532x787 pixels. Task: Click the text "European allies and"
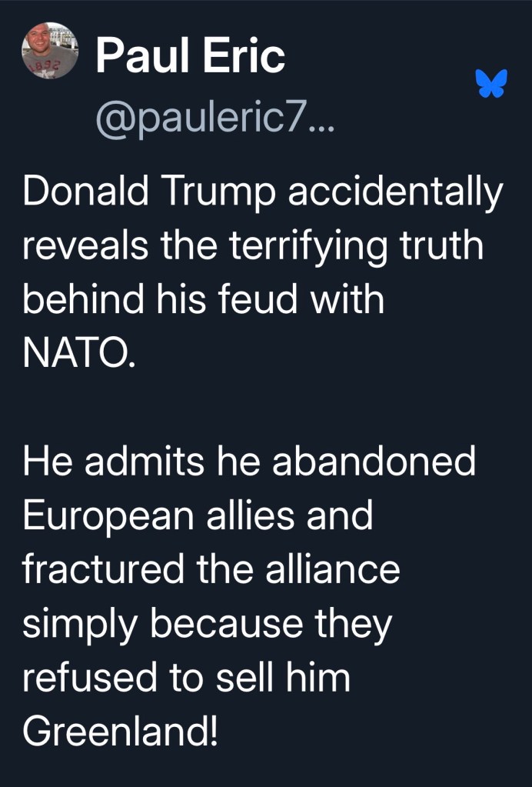point(197,515)
